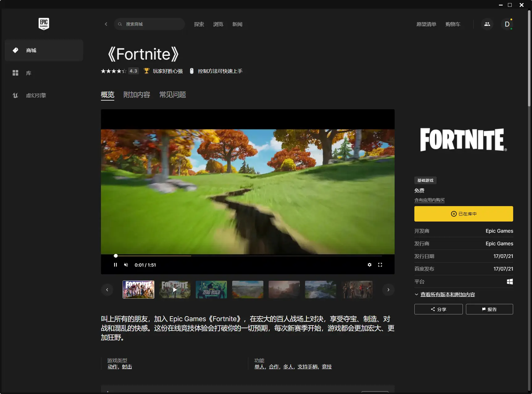Select 虚幻引擎 in the sidebar
532x394 pixels.
(x=44, y=95)
